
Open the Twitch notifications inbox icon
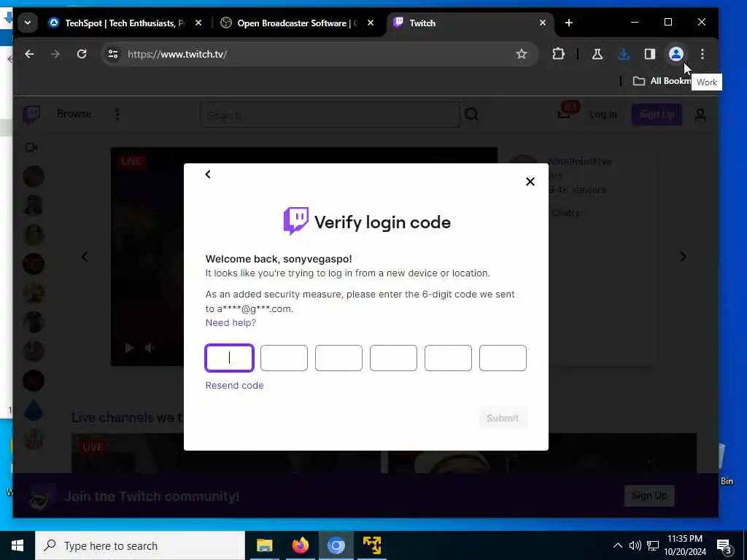[565, 114]
